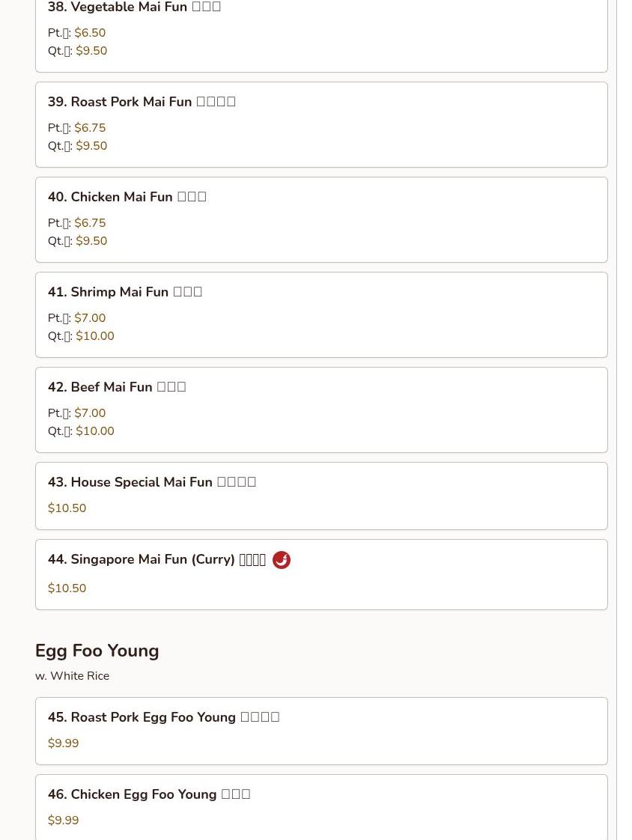
Task: Click the $10.50 Singapore Mai Fun price
Action: (67, 588)
